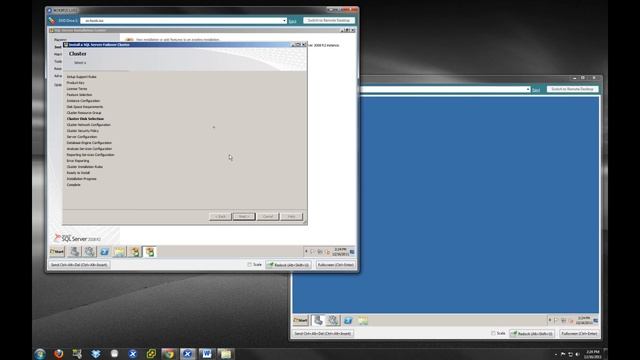Image resolution: width=640 pixels, height=360 pixels.
Task: Open Chrome from host taskbar
Action: 169,354
